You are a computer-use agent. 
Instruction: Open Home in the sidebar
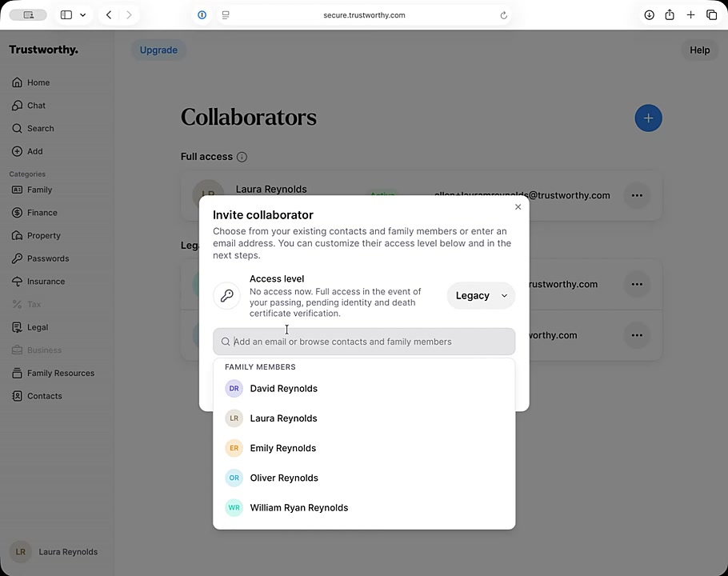(38, 82)
